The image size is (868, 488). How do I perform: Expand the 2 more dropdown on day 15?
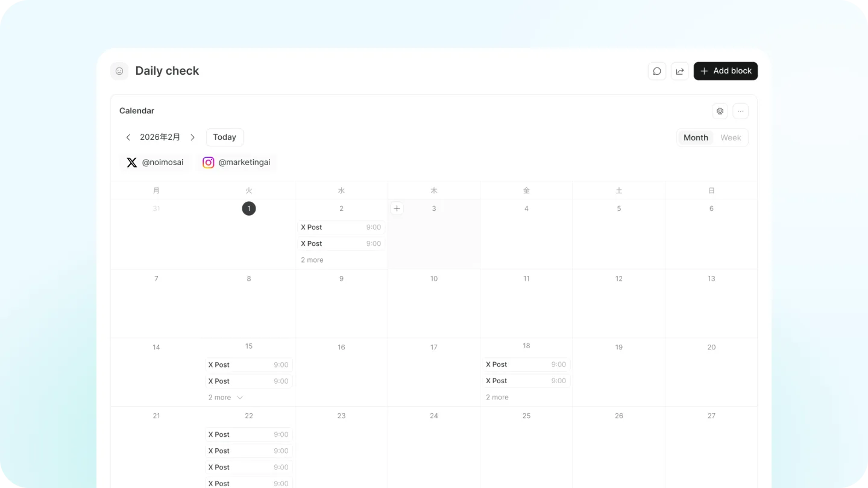click(x=226, y=398)
